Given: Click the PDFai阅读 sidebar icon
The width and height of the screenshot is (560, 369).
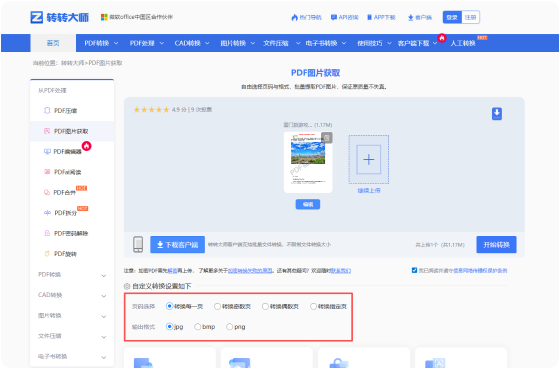Looking at the screenshot, I should [x=47, y=172].
